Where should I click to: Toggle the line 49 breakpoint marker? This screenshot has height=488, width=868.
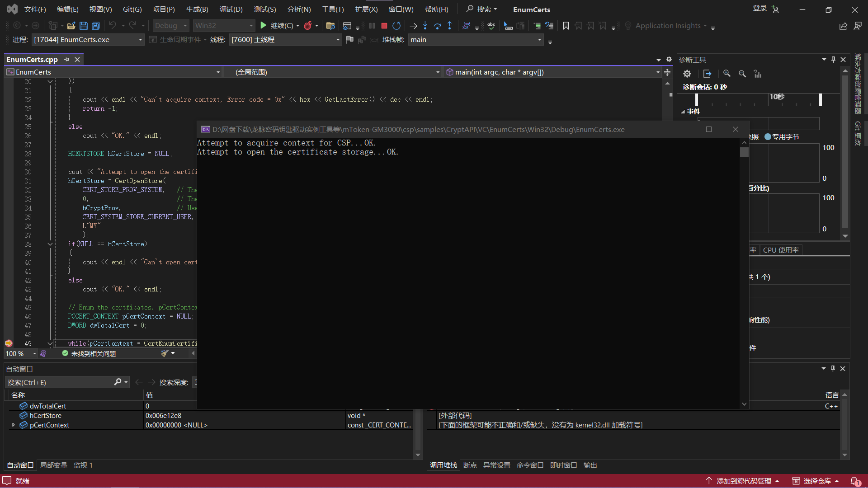(9, 343)
